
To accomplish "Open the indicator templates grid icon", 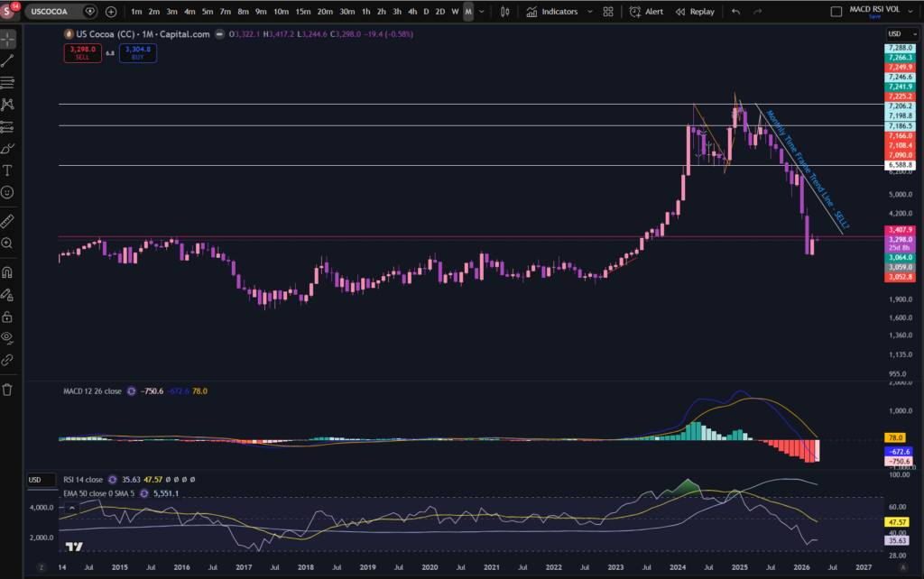I will tap(608, 12).
